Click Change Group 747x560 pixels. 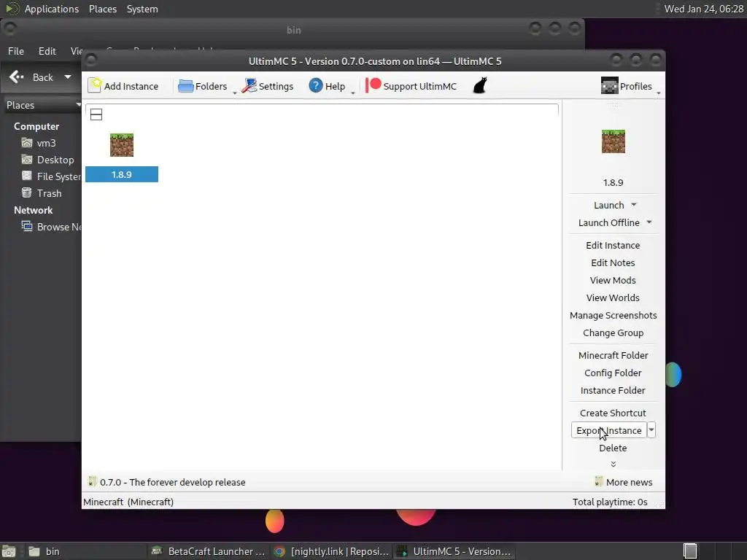(x=613, y=332)
